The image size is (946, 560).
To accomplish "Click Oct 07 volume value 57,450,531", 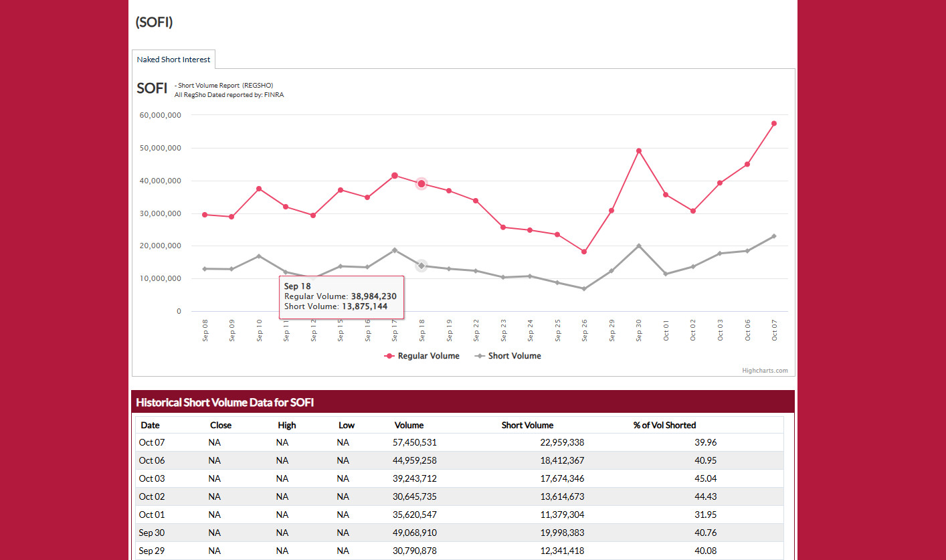I will click(x=414, y=442).
